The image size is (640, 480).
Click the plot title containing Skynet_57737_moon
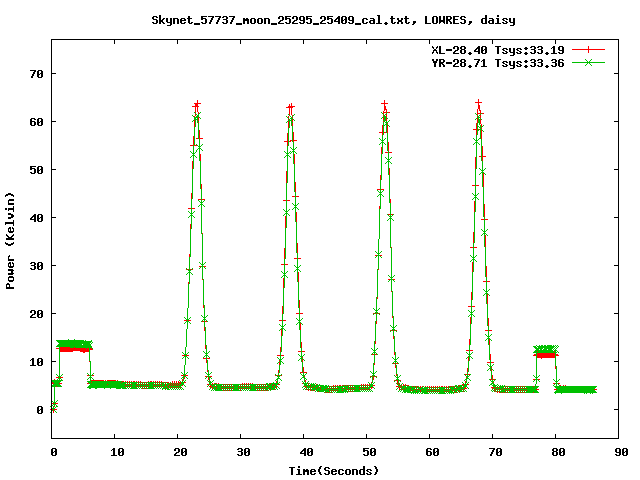(334, 19)
